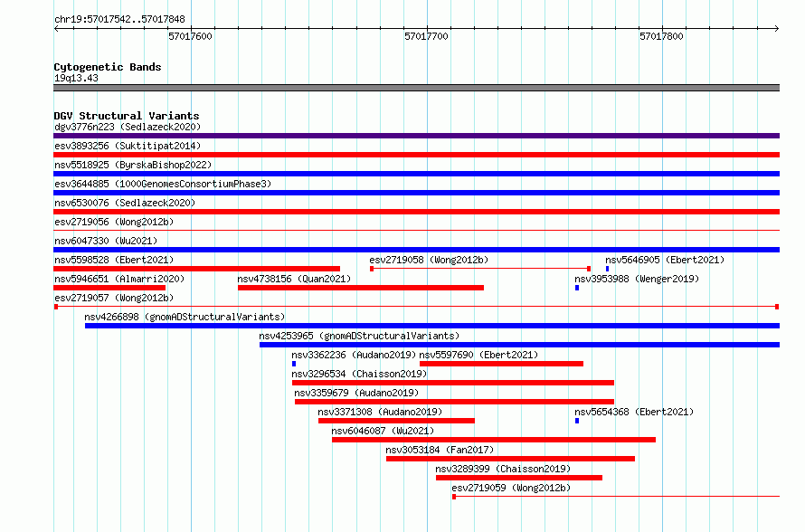Click the red nsv5598528 variant bar
Image resolution: width=805 pixels, height=532 pixels.
tap(196, 269)
